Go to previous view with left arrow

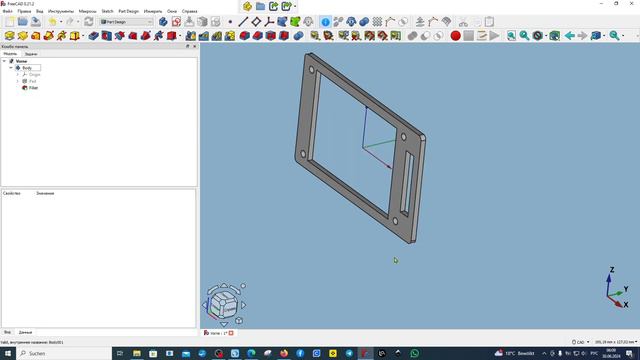pyautogui.click(x=569, y=36)
